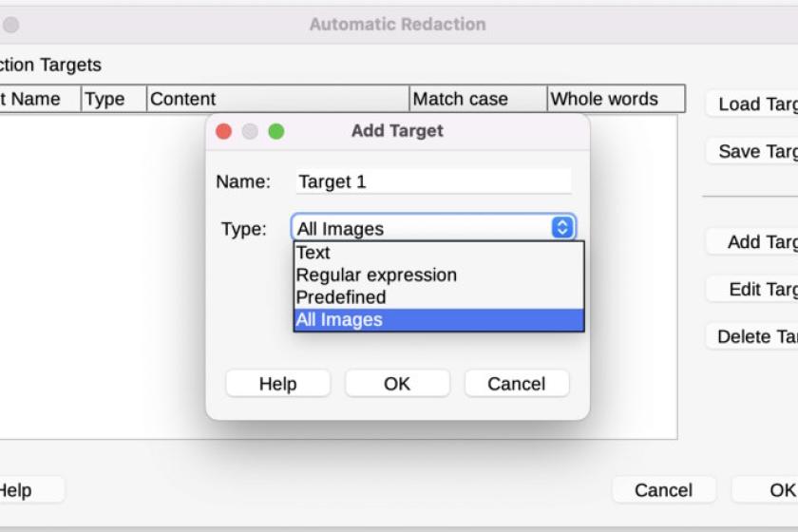Click the Target Name column header
Image resolution: width=798 pixels, height=532 pixels.
[40, 99]
